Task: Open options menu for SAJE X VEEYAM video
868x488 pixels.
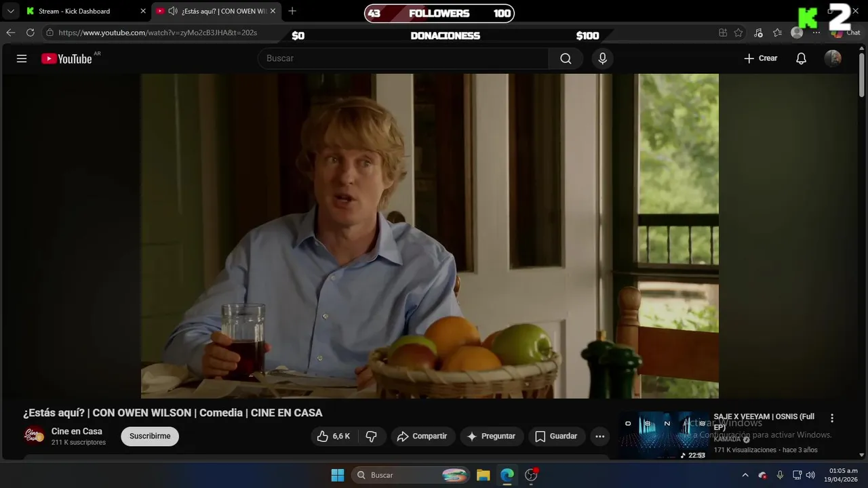Action: pyautogui.click(x=832, y=418)
